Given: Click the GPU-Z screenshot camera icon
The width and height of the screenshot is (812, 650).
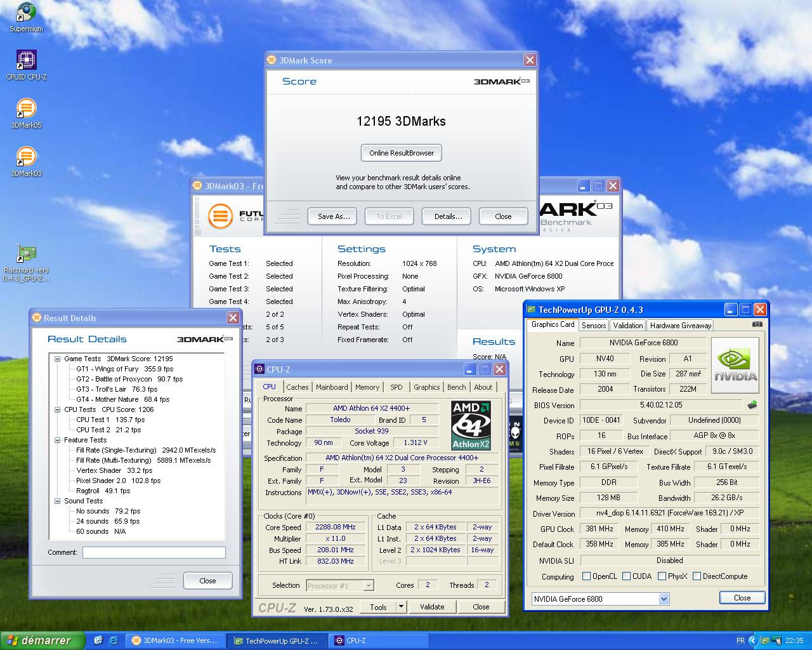Looking at the screenshot, I should click(x=757, y=324).
